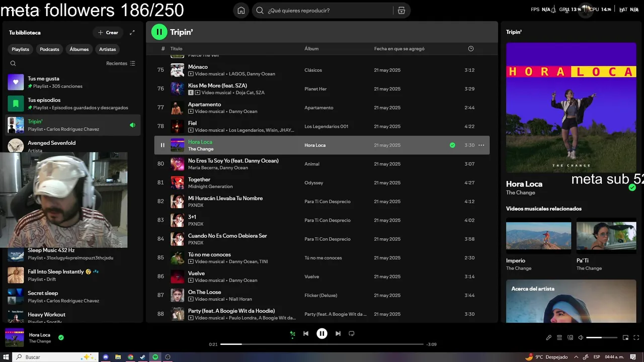
Task: Mute the volume with speaker icon
Action: [x=581, y=337]
